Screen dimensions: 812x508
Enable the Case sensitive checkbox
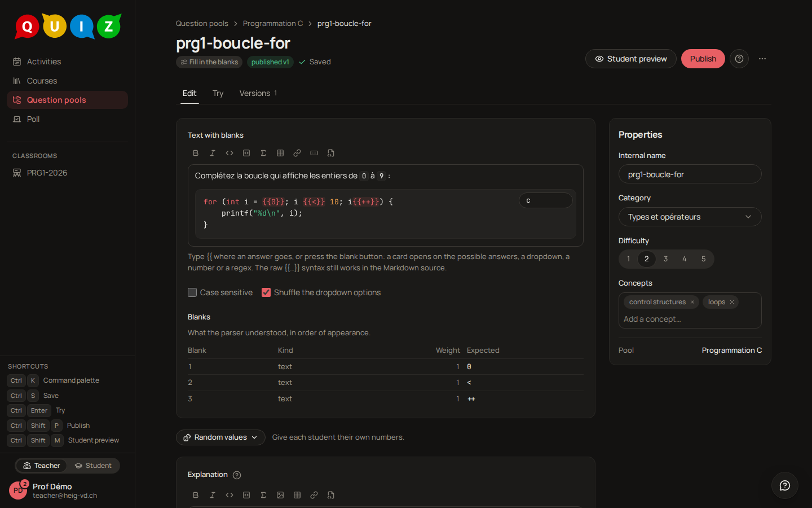coord(192,292)
